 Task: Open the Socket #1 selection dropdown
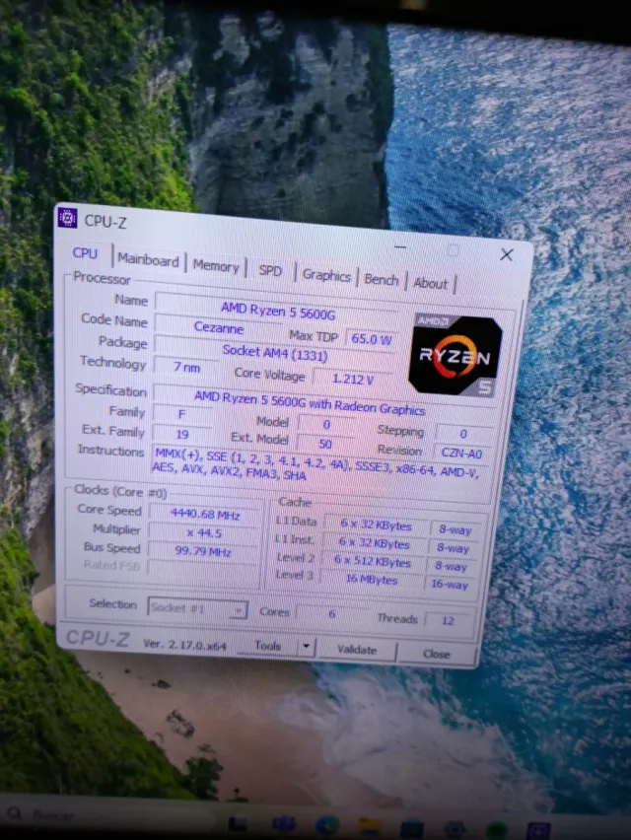point(197,608)
